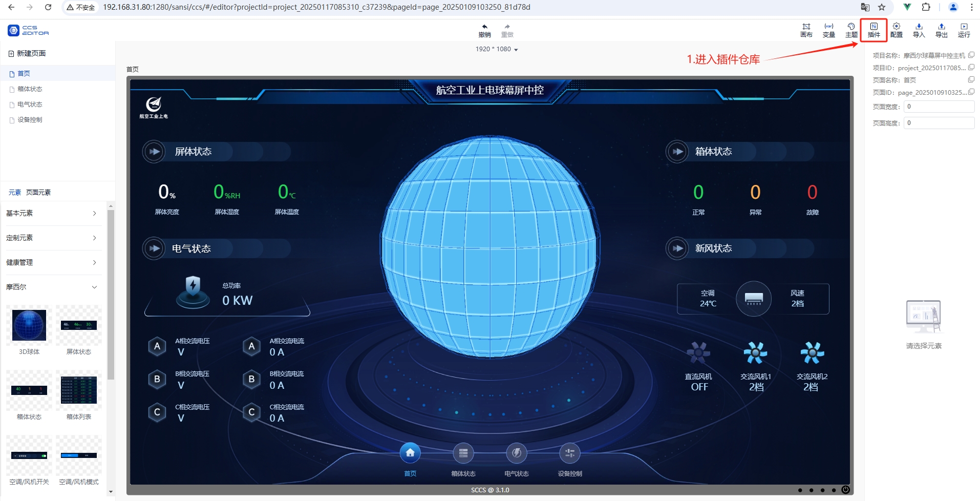Click the elements panel scrollbar
Image resolution: width=980 pixels, height=501 pixels.
[x=111, y=295]
